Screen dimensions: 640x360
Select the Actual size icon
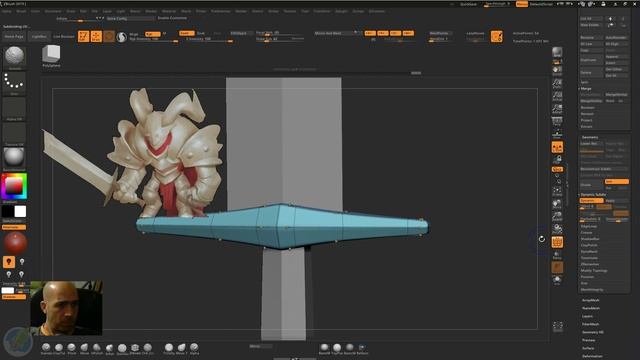coord(557,97)
